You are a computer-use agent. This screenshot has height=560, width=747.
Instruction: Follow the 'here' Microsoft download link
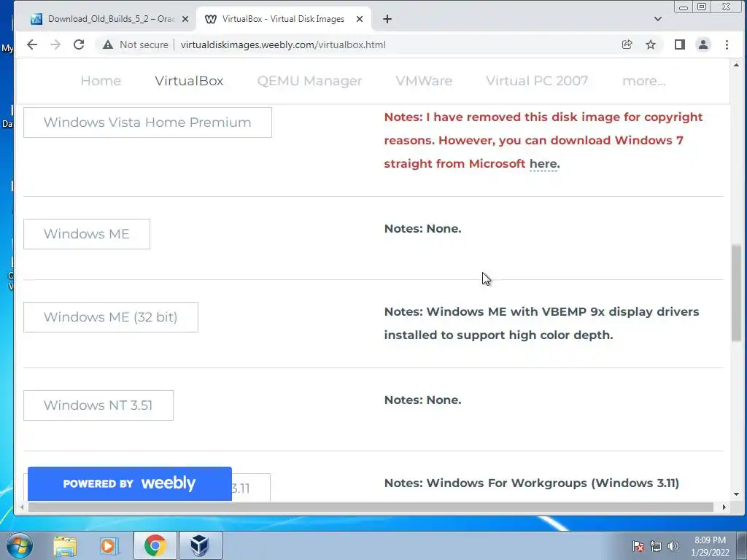[543, 164]
